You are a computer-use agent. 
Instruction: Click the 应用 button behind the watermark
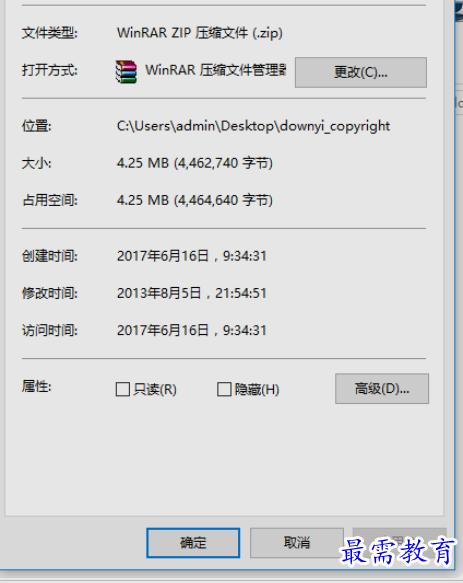(399, 541)
